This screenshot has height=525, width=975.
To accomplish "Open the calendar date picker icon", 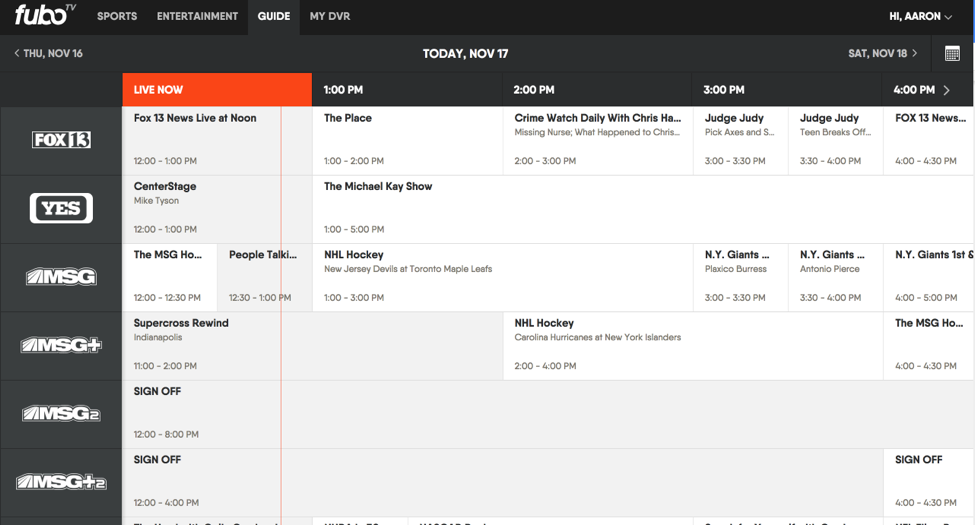I will coord(952,53).
